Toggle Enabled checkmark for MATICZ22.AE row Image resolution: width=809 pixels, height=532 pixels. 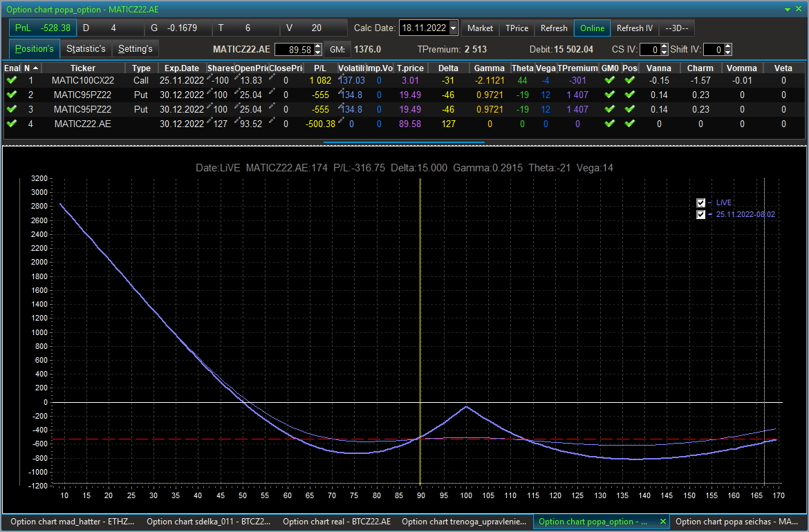click(12, 124)
